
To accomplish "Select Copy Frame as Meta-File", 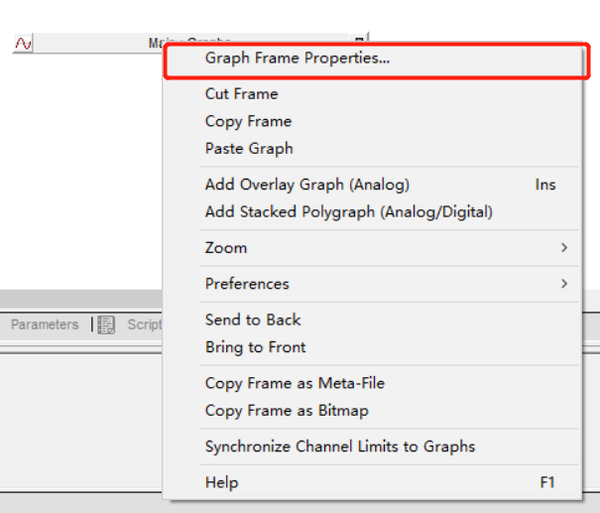I will [294, 383].
